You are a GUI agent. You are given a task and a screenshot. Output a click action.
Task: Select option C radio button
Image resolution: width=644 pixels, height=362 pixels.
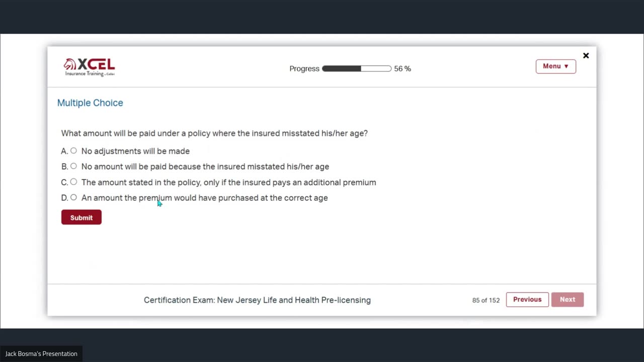tap(73, 182)
